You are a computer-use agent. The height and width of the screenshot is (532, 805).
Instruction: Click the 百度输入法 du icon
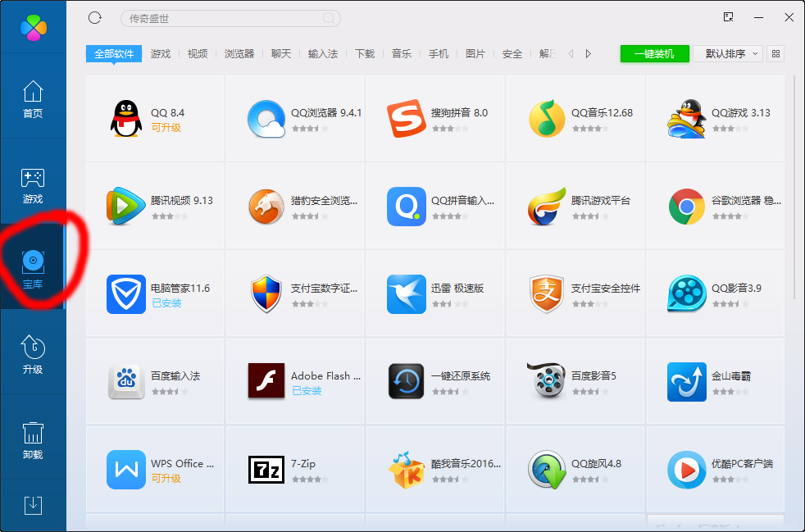point(125,381)
